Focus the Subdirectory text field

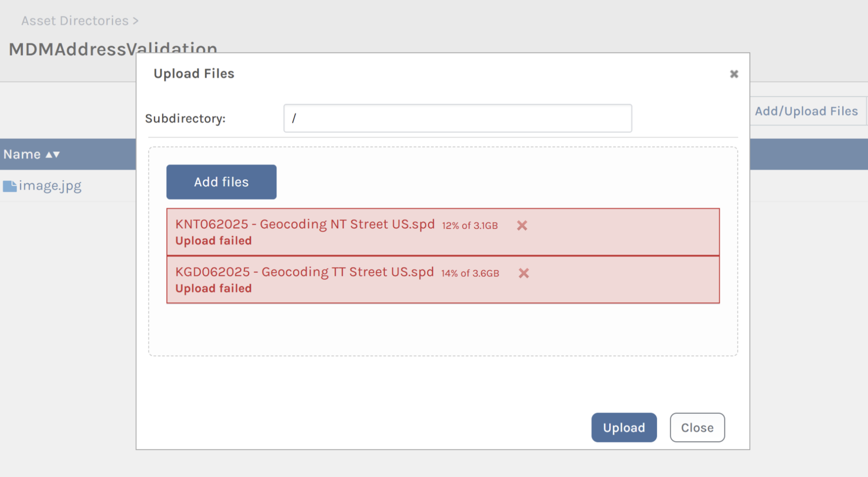pos(457,118)
